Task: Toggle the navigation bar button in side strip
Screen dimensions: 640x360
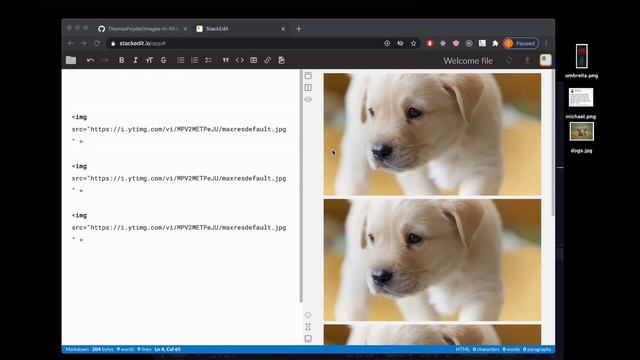Action: [308, 76]
